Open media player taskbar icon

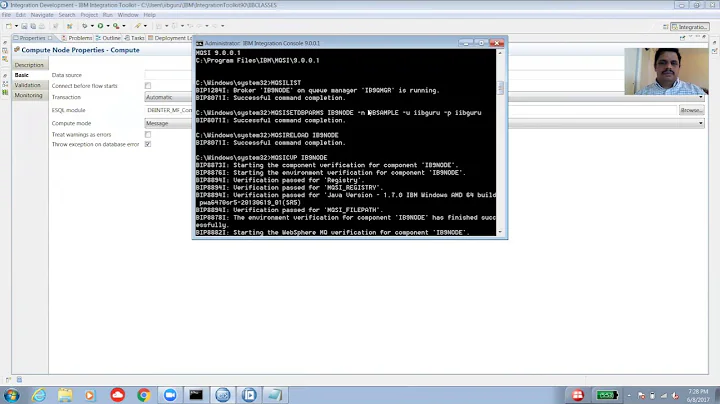point(90,395)
